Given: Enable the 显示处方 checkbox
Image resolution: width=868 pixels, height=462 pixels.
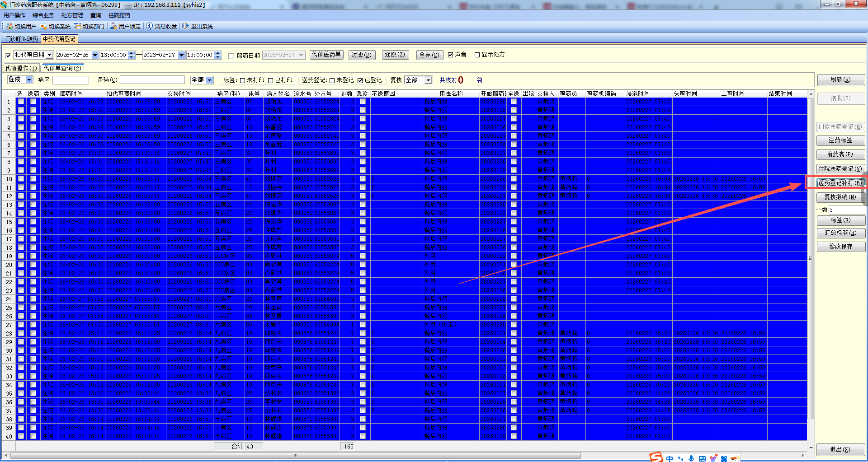Looking at the screenshot, I should click(477, 55).
